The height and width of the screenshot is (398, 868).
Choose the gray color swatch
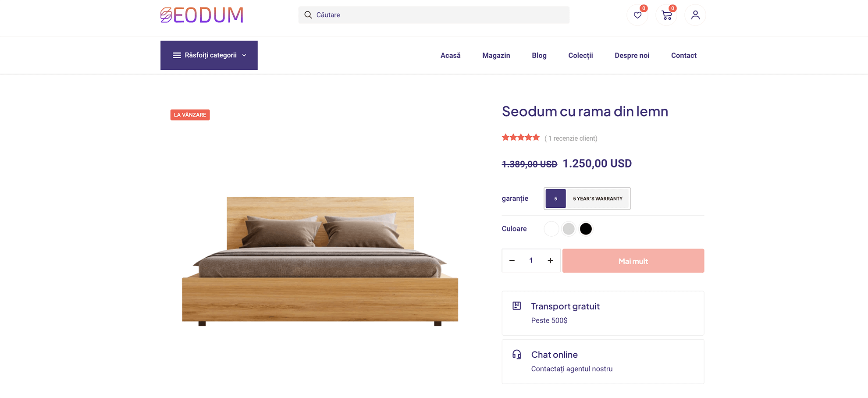tap(569, 229)
